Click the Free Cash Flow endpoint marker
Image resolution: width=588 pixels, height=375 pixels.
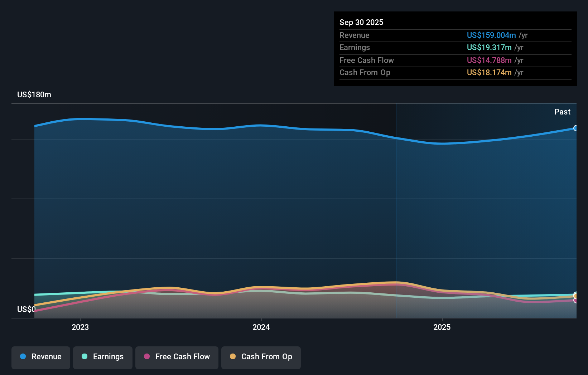tap(576, 301)
